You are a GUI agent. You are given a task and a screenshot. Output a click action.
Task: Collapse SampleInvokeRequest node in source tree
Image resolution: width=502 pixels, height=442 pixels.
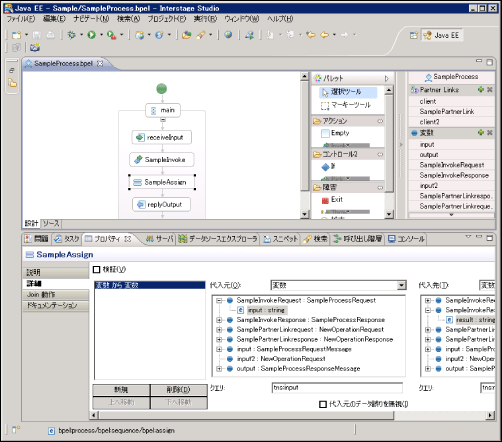point(219,300)
